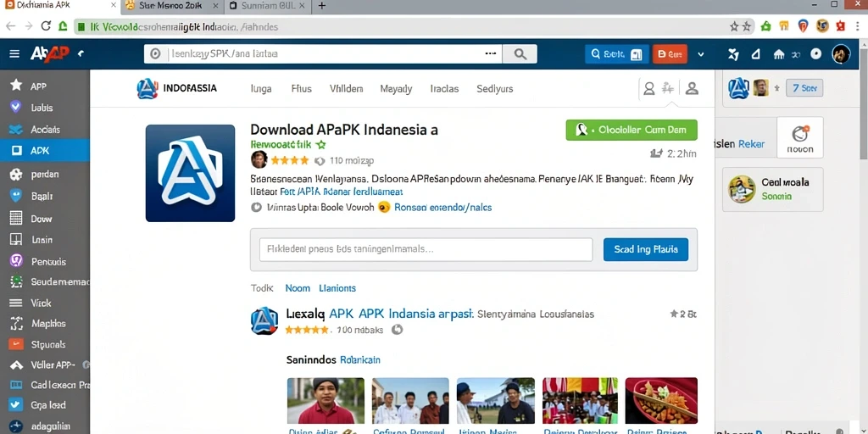Open the thumbnail of group of men
868x434 pixels.
[410, 401]
